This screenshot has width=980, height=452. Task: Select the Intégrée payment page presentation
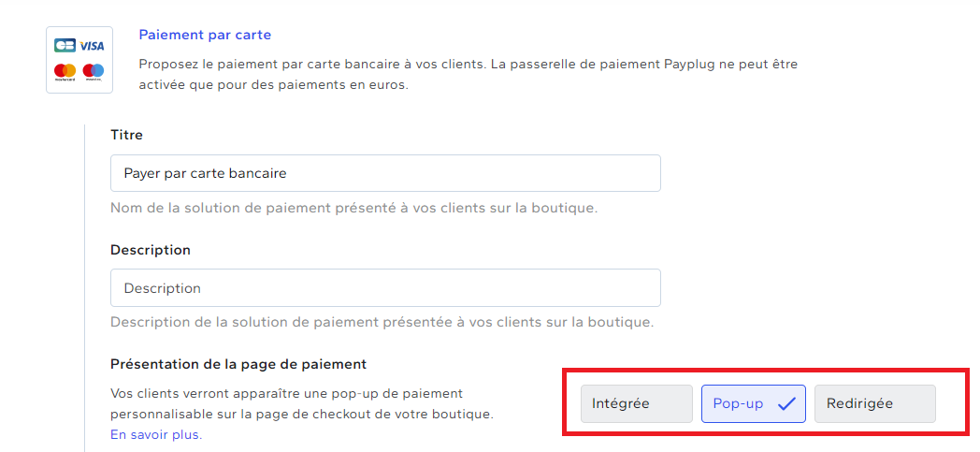tap(636, 404)
